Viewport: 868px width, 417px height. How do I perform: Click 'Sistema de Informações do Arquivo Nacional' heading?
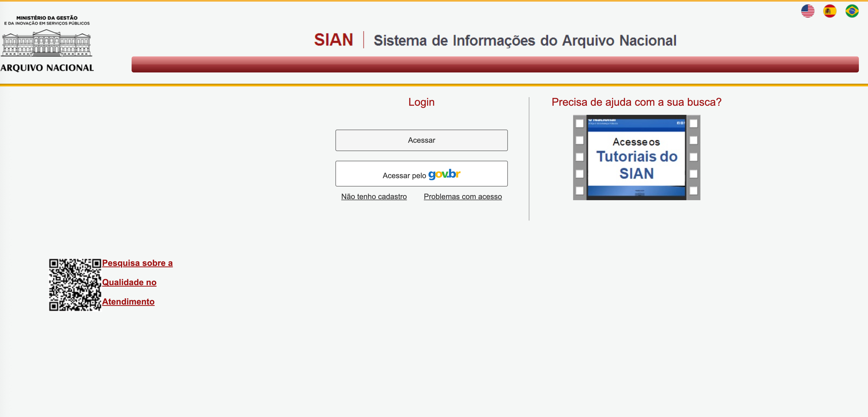coord(525,41)
